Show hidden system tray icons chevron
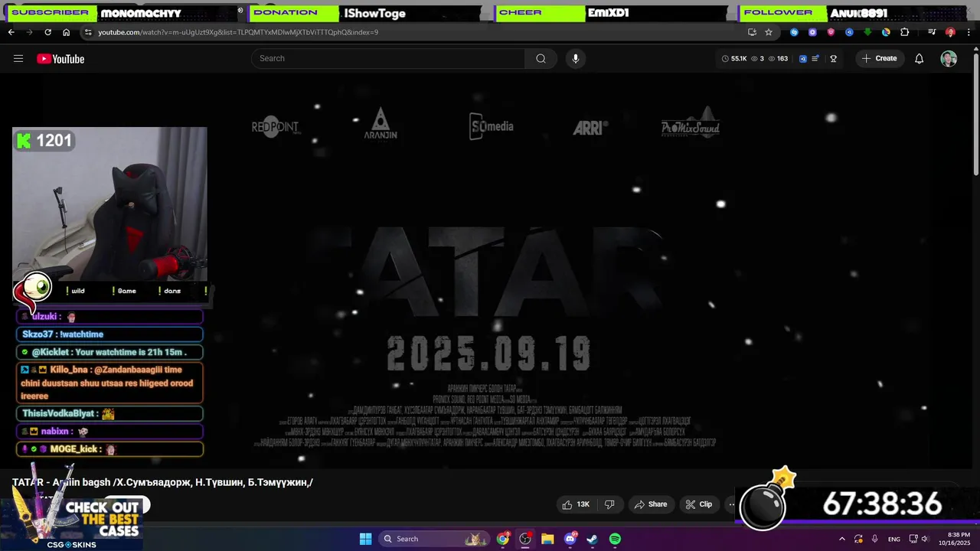Screen dimensions: 980x551 click(x=842, y=539)
